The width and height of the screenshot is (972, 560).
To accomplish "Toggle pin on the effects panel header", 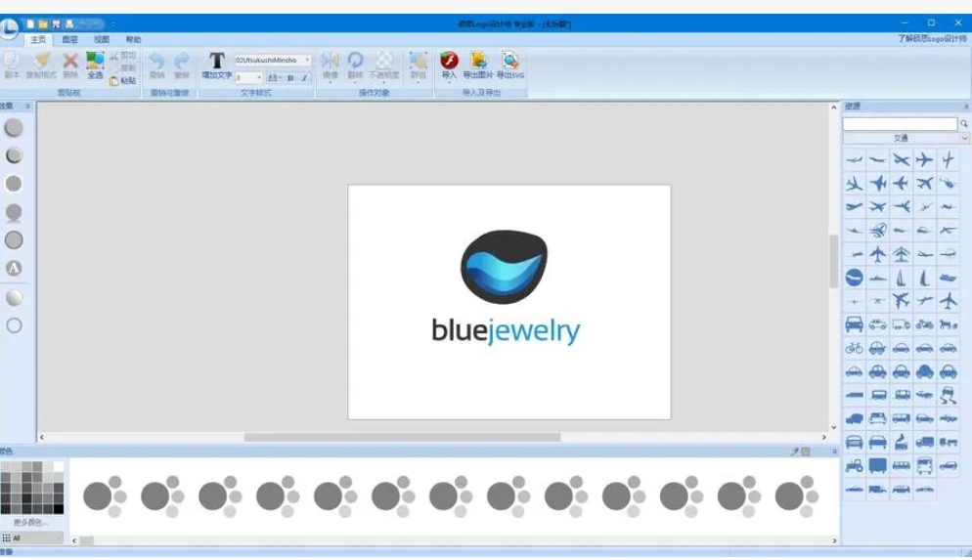I will tap(28, 107).
